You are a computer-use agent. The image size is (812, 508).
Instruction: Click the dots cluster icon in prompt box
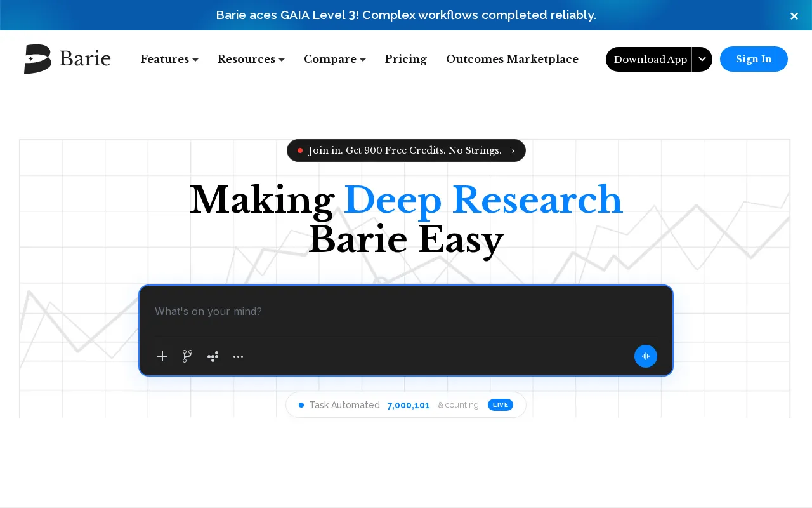[213, 356]
